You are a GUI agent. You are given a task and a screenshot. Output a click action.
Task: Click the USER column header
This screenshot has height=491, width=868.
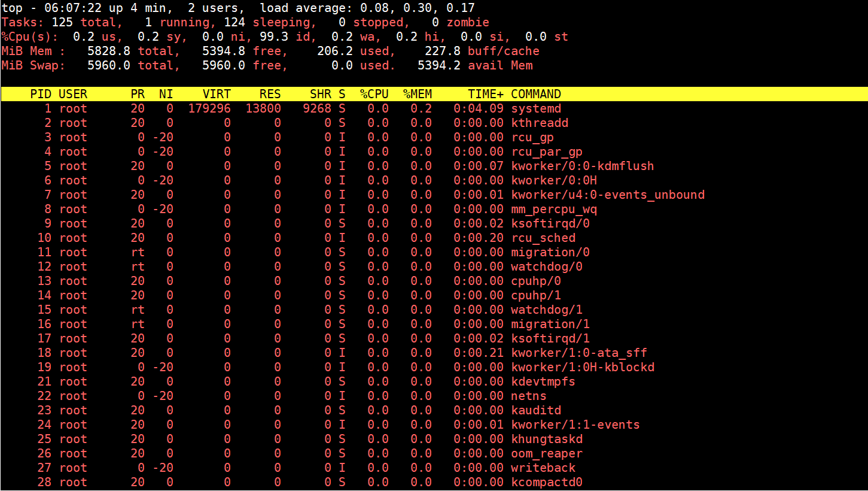tap(73, 94)
